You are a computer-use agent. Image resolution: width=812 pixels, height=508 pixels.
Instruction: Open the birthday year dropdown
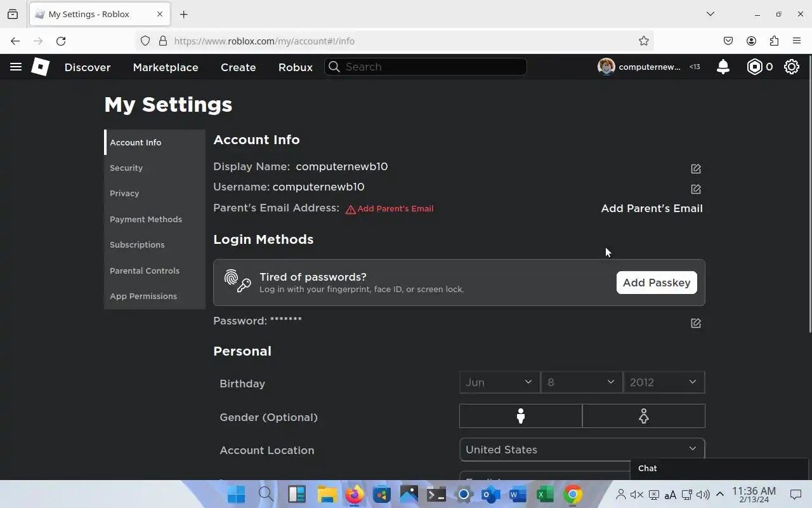point(664,382)
